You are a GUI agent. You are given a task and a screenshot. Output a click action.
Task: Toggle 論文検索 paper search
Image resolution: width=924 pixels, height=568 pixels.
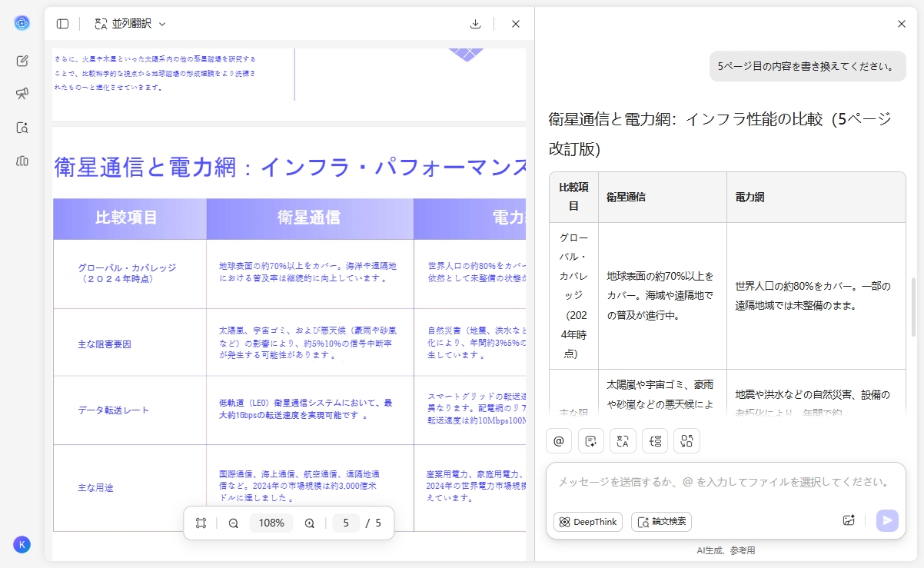click(661, 522)
